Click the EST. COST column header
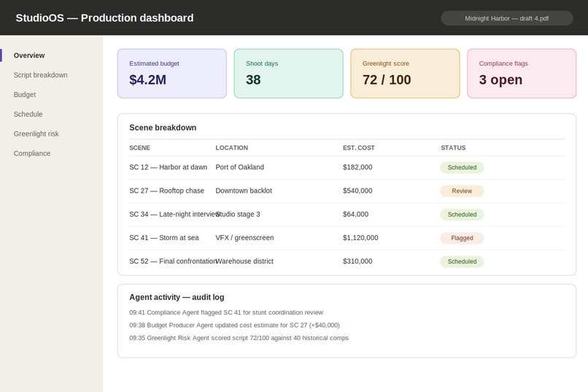The image size is (588, 392). (x=358, y=147)
